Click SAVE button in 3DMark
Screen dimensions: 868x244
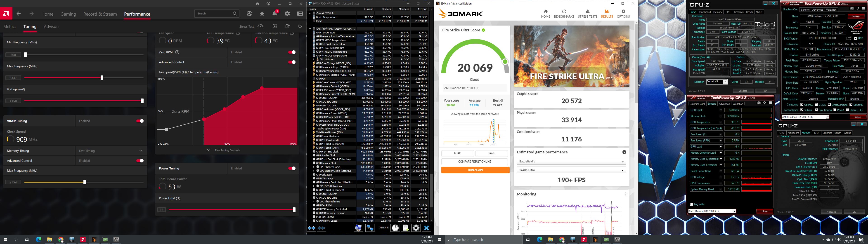click(x=492, y=153)
